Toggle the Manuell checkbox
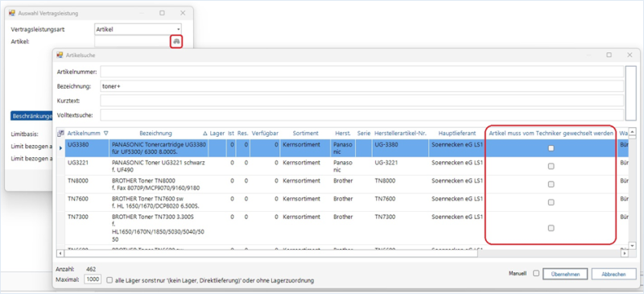This screenshot has height=294, width=644. (x=536, y=273)
